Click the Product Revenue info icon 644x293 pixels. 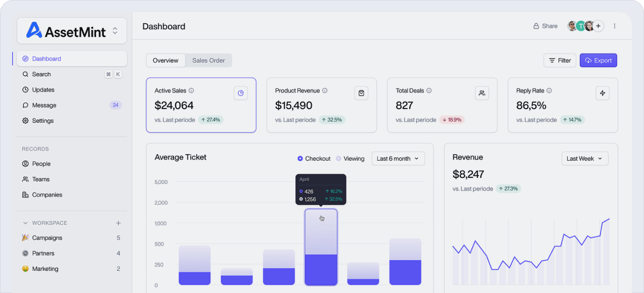click(x=325, y=90)
